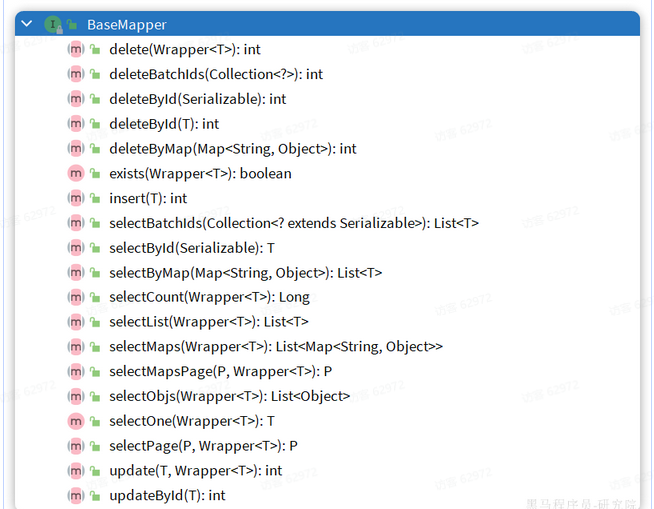Click public lock icon on exists row
The image size is (654, 509).
coord(95,174)
